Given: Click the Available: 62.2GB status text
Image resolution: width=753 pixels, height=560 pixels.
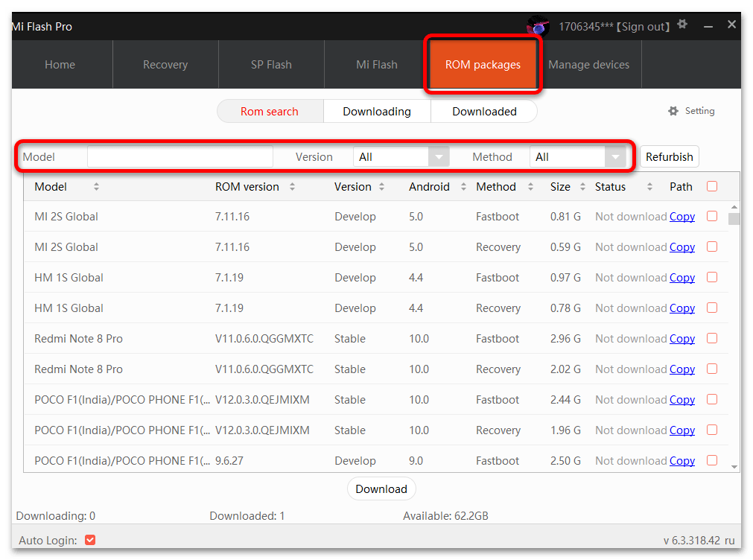Looking at the screenshot, I should pyautogui.click(x=445, y=516).
